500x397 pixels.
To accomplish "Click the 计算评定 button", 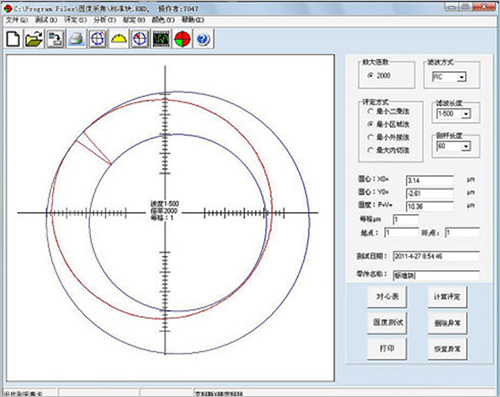I will coord(447,297).
